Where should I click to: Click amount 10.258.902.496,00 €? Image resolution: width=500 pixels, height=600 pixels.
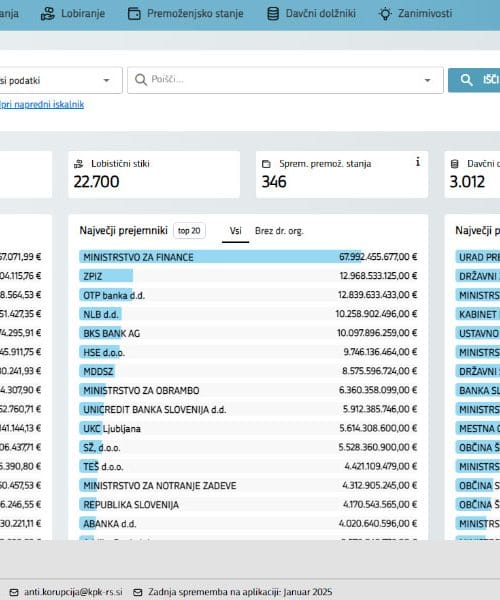[x=376, y=314]
